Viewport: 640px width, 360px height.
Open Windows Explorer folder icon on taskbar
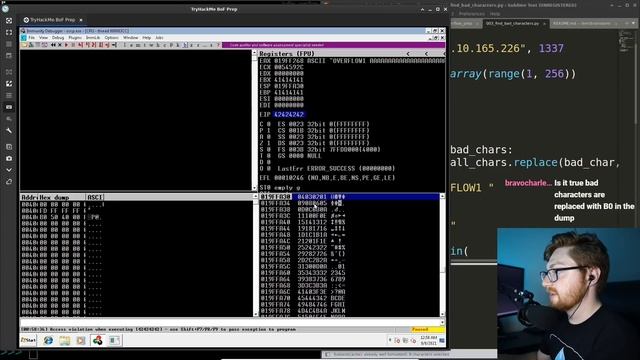pyautogui.click(x=64, y=340)
